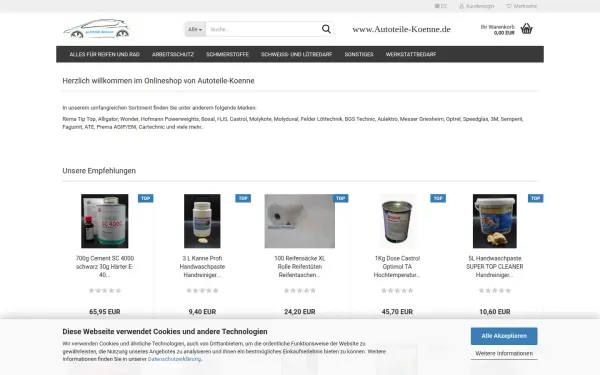Viewport: 600px width, 375px height.
Task: Click TOP badge on Reifensäcke XL
Action: point(341,198)
